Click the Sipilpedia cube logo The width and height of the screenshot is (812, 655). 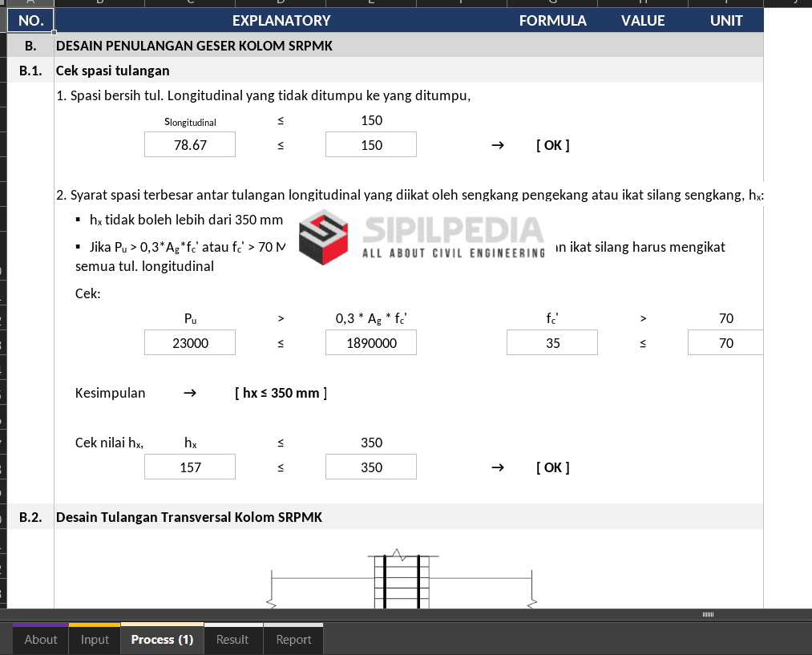coord(324,237)
